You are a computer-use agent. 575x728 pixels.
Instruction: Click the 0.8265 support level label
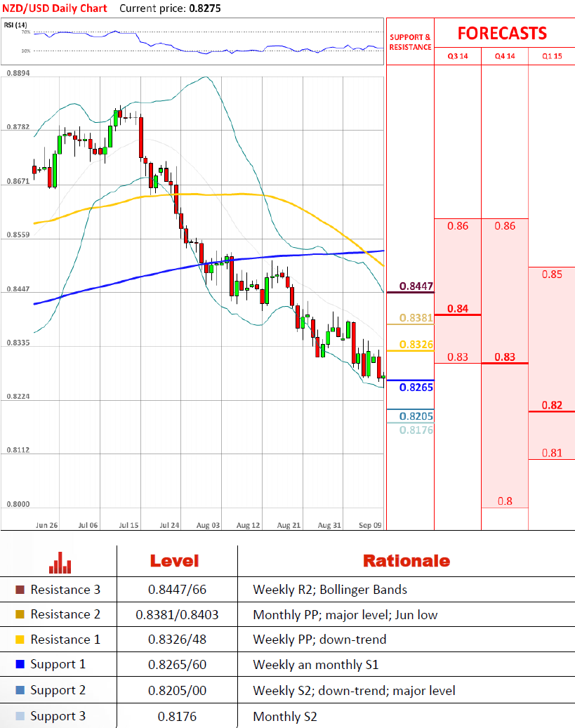click(416, 388)
